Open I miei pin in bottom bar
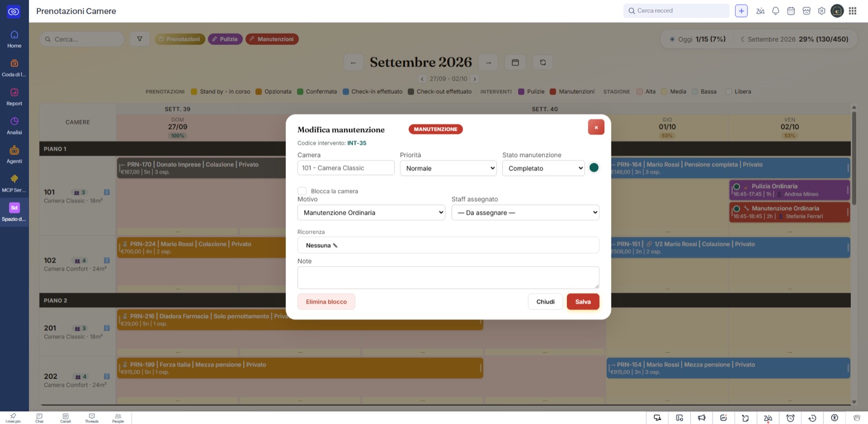The width and height of the screenshot is (868, 424). tap(13, 418)
